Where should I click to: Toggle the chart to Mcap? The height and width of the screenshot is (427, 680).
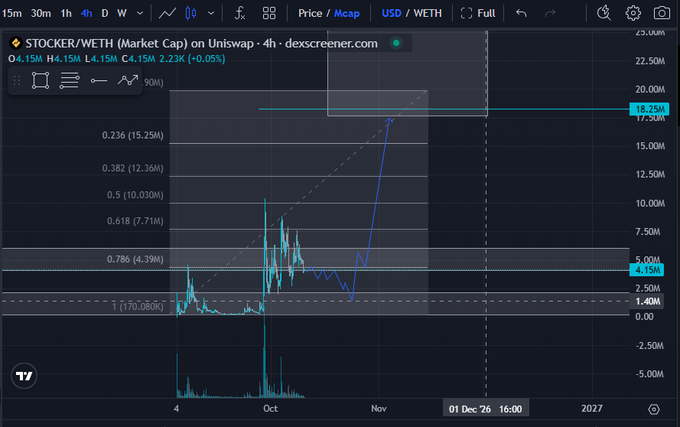347,13
